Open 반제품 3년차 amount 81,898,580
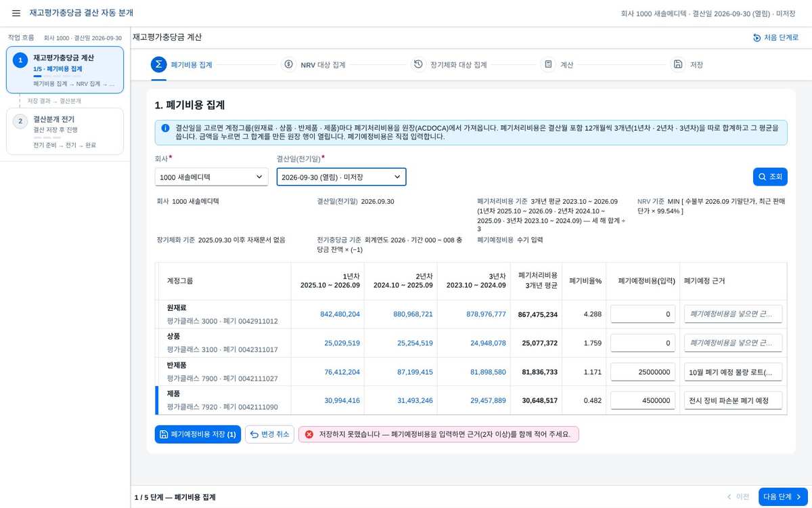The image size is (812, 508). click(488, 372)
